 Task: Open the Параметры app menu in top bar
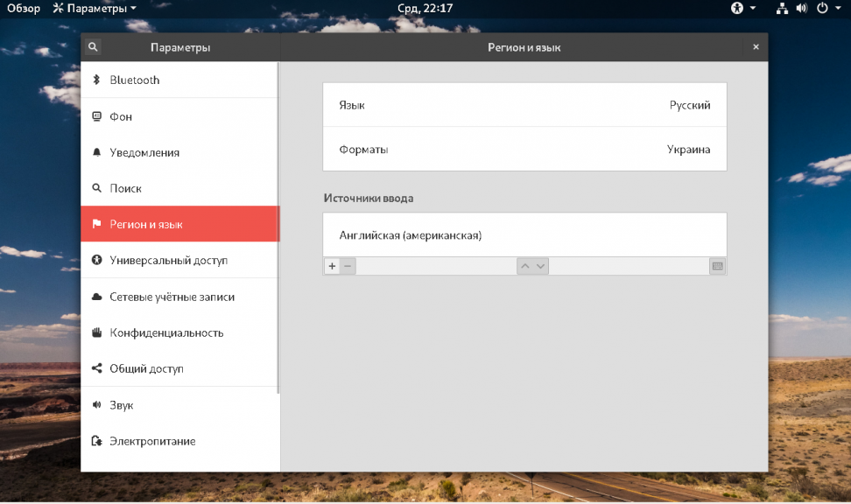95,8
